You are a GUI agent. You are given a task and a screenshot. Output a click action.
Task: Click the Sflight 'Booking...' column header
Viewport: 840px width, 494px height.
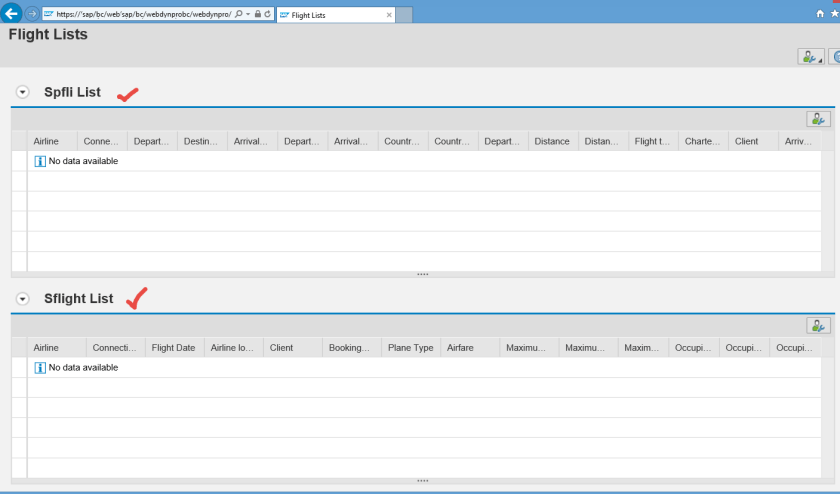(352, 348)
